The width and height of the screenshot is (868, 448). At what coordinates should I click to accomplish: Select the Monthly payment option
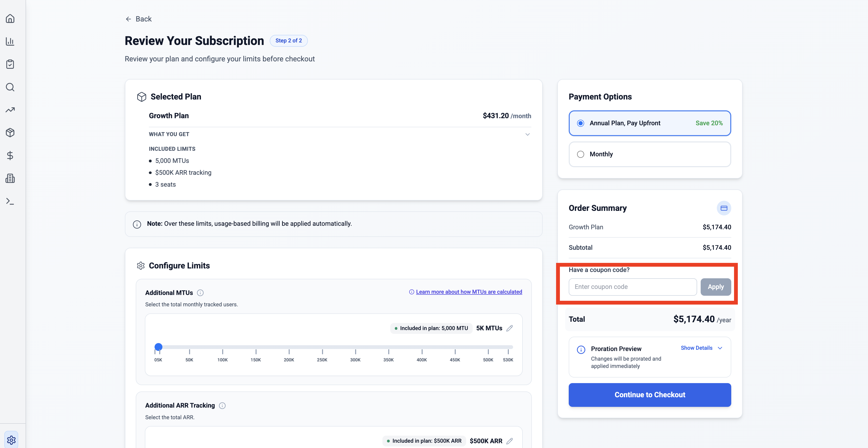tap(650, 154)
